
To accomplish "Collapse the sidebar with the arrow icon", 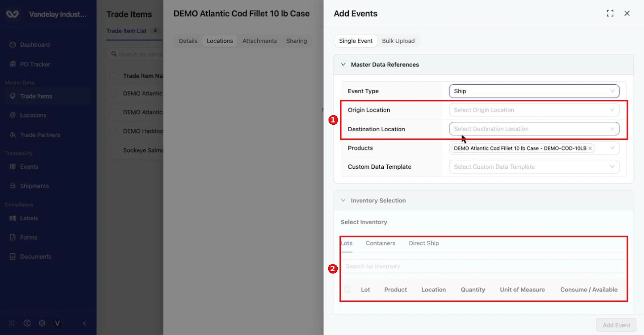I will click(85, 323).
